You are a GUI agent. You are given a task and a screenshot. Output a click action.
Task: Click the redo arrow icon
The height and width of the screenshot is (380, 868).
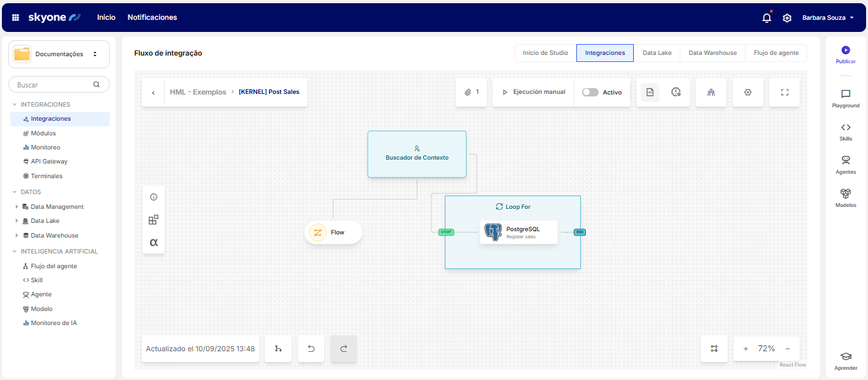coord(343,349)
